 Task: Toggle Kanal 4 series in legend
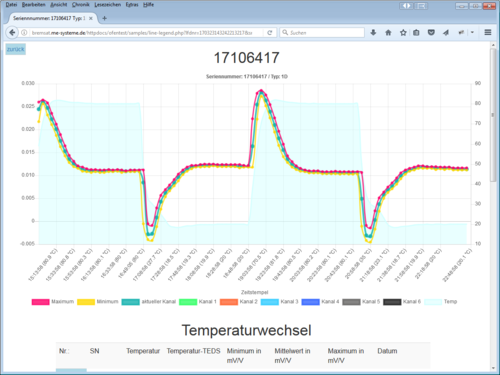pyautogui.click(x=320, y=302)
